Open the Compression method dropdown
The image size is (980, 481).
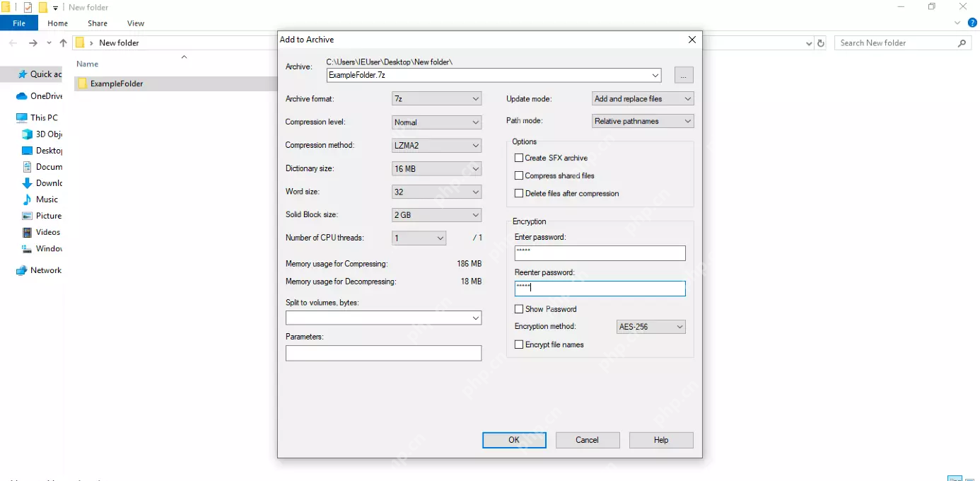437,146
